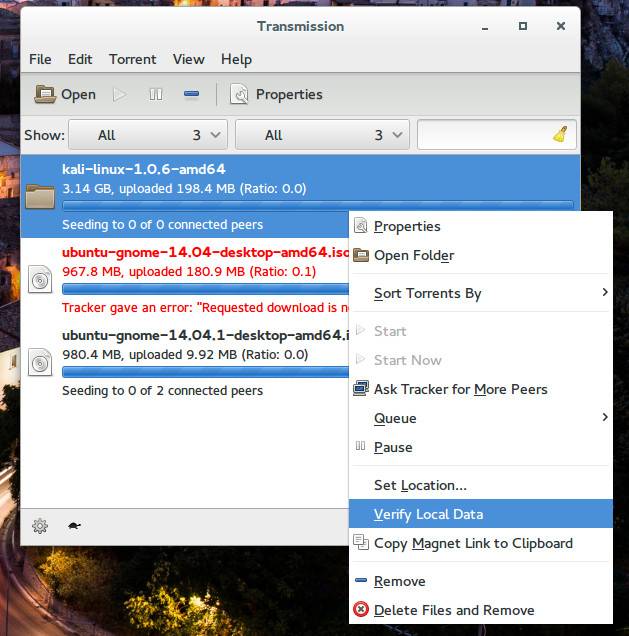The width and height of the screenshot is (629, 636).
Task: Minimize the Transmission window
Action: 485,28
